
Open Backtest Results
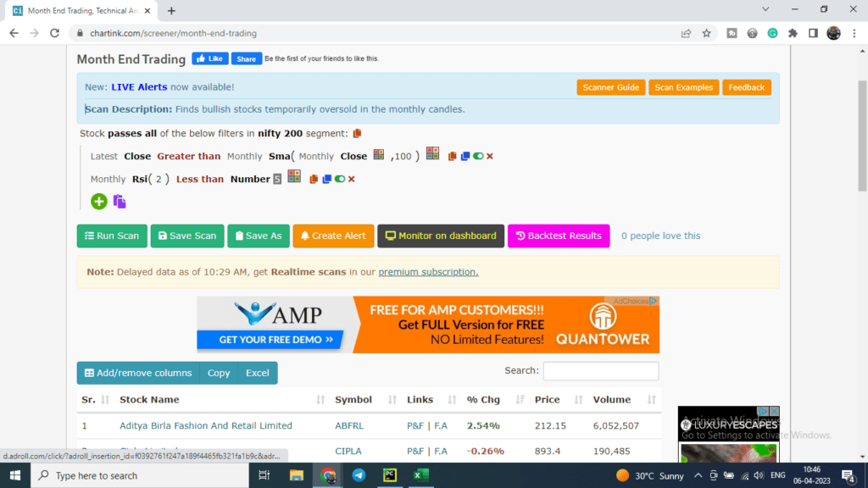coord(559,236)
